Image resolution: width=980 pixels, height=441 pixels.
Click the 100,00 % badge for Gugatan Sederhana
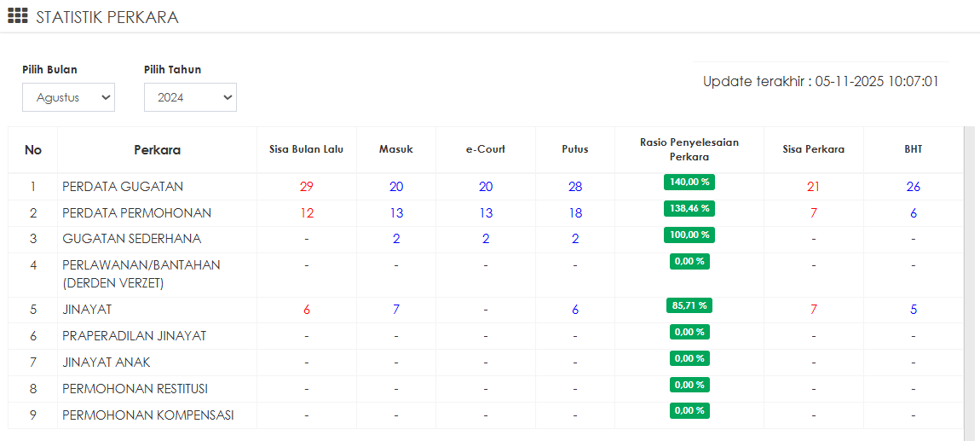pos(689,235)
